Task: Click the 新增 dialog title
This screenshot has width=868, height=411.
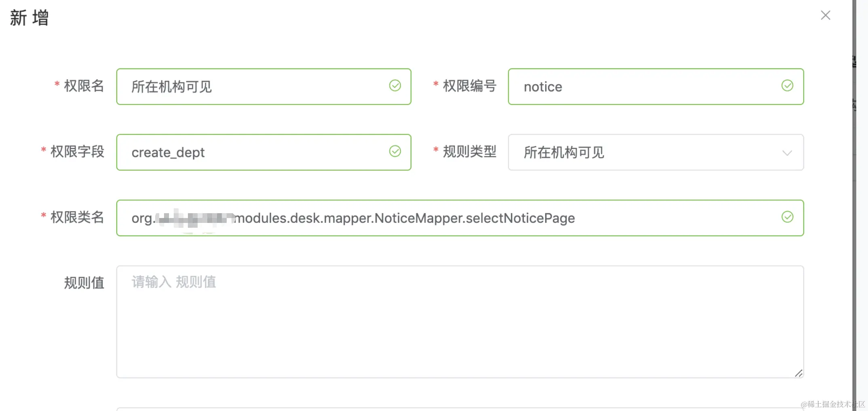Action: pyautogui.click(x=29, y=18)
